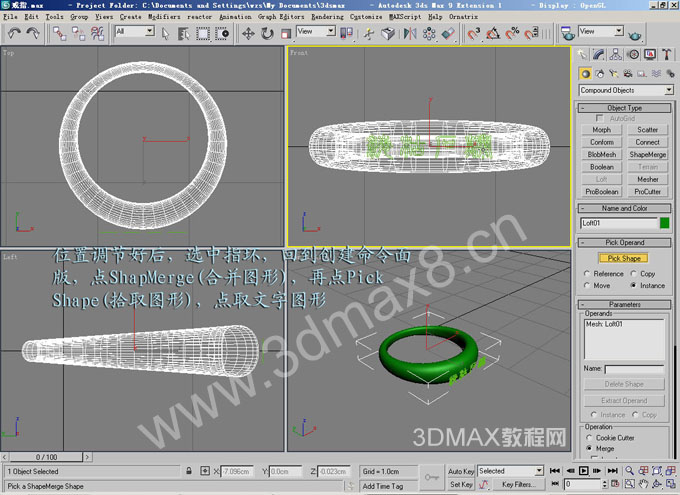
Task: Click the Mirror tool icon
Action: [x=410, y=33]
